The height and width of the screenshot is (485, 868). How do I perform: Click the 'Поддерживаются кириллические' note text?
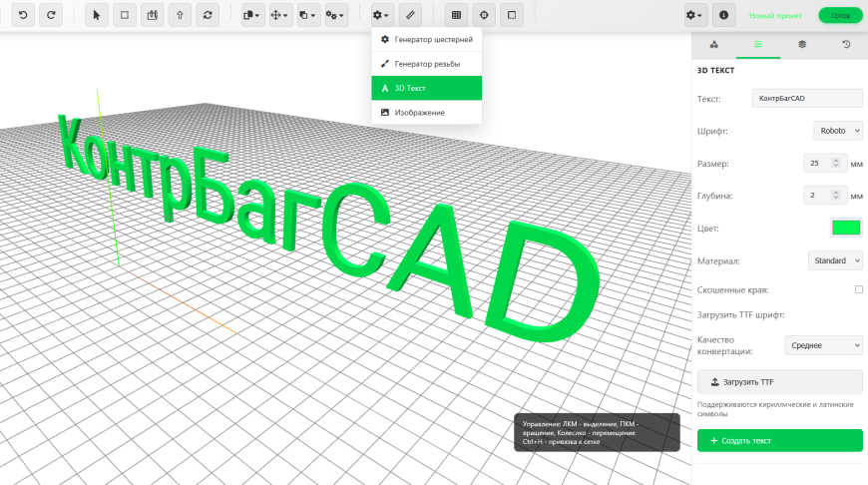point(775,409)
